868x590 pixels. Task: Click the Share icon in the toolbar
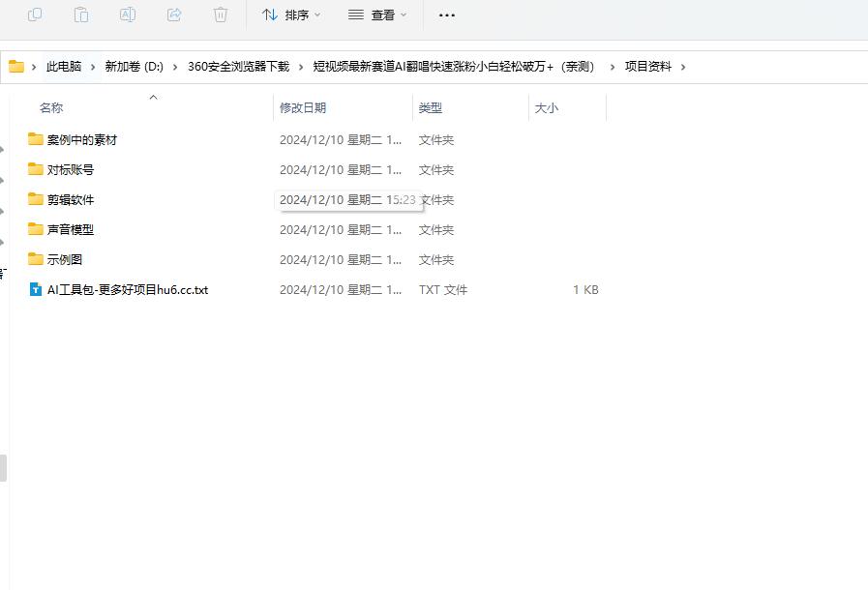click(174, 15)
